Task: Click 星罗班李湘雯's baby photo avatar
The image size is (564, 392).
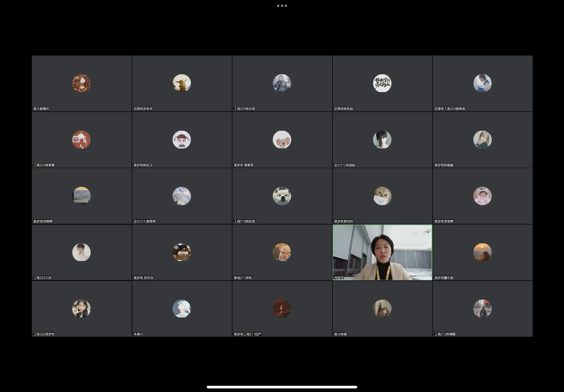Action: 482,196
